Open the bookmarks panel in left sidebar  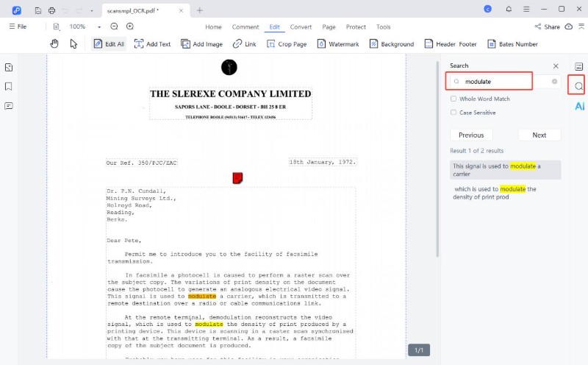pyautogui.click(x=9, y=87)
